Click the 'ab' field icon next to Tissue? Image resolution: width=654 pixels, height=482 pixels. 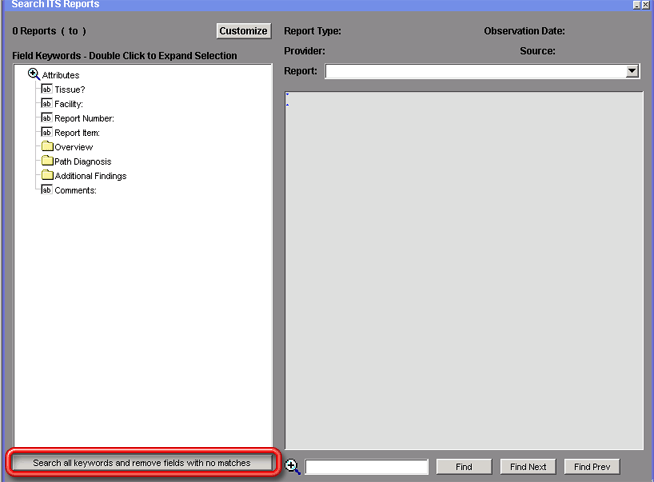46,89
